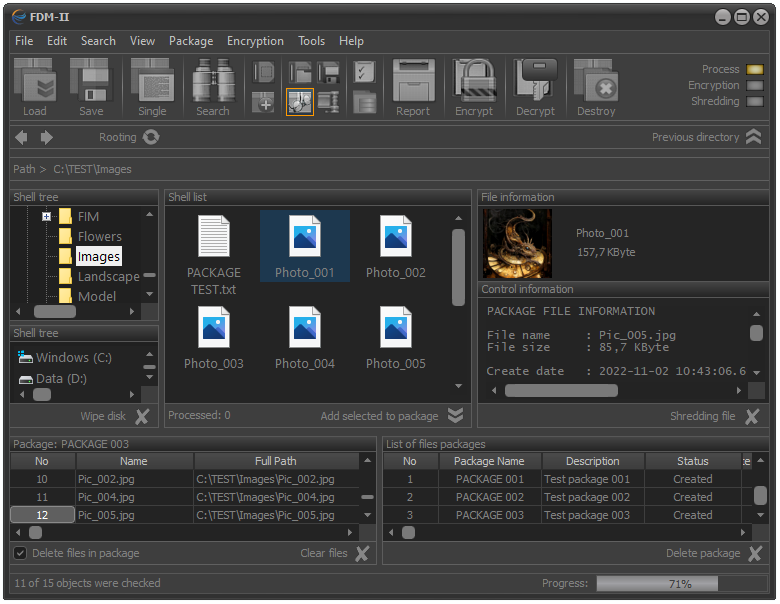Click the Destroy toolbar icon
The height and width of the screenshot is (604, 780).
pos(596,81)
